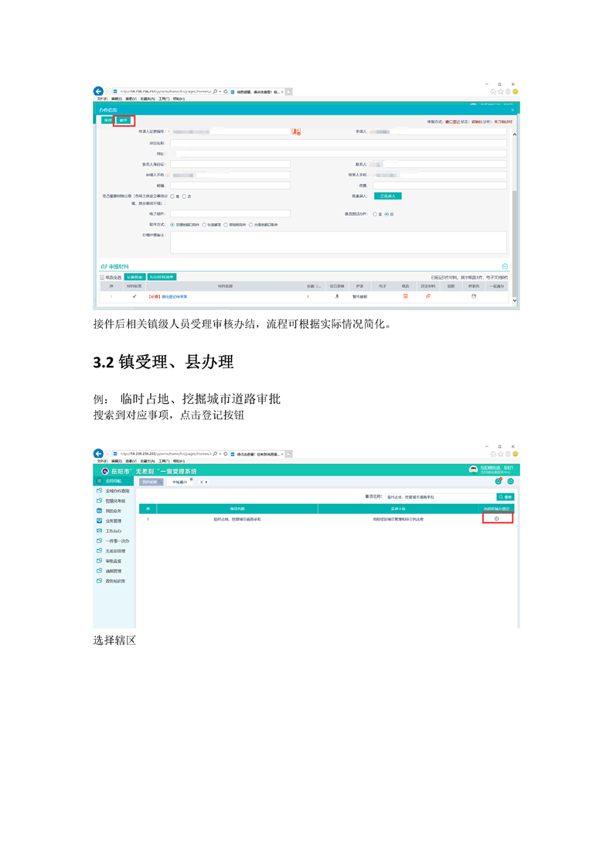The image size is (613, 868).
Task: Click the register icon in the red-boxed result cell
Action: (x=496, y=519)
